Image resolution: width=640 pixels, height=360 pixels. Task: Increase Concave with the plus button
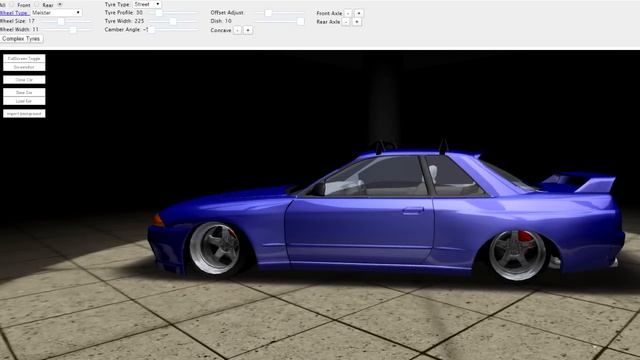click(x=248, y=30)
